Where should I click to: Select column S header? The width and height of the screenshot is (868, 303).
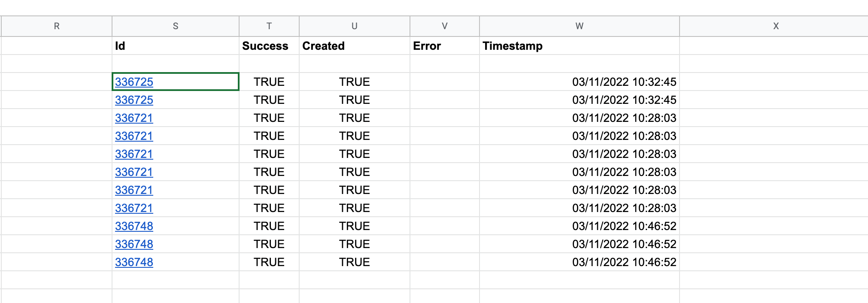(175, 26)
